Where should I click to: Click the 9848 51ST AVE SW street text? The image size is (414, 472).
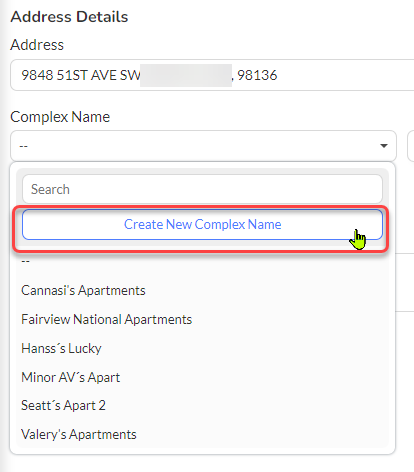click(81, 75)
